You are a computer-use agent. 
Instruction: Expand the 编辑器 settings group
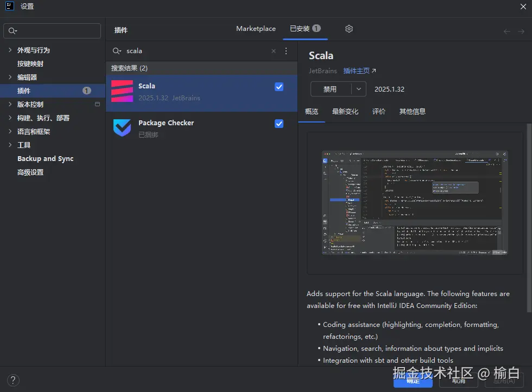click(x=10, y=77)
